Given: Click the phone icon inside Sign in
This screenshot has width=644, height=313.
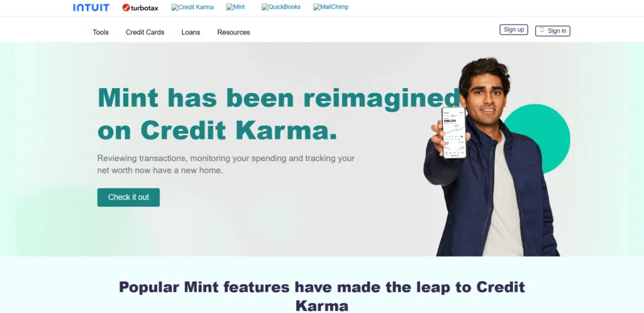Looking at the screenshot, I should point(542,30).
